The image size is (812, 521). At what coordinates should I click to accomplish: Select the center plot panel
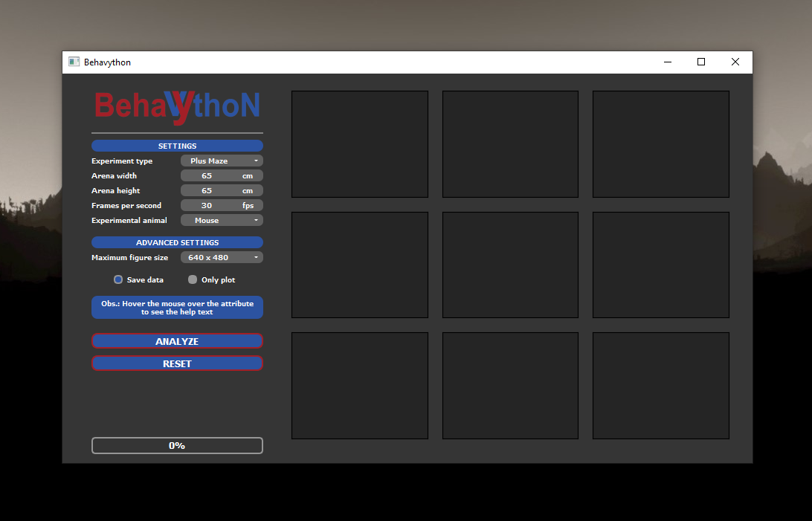coord(510,265)
